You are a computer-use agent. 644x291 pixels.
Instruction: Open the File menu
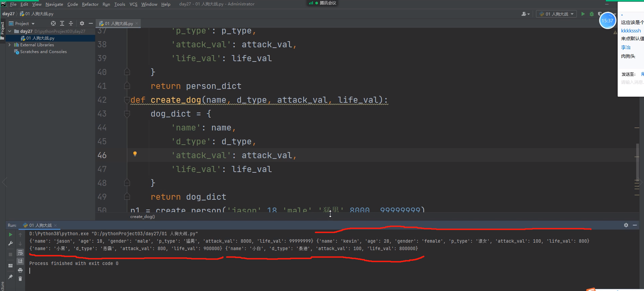pos(13,4)
